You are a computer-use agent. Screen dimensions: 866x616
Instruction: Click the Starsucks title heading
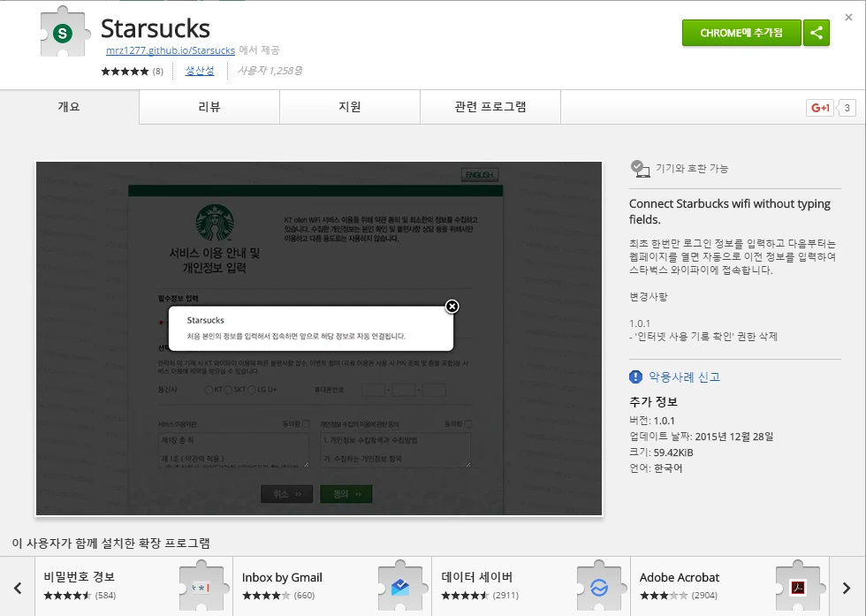[x=156, y=28]
